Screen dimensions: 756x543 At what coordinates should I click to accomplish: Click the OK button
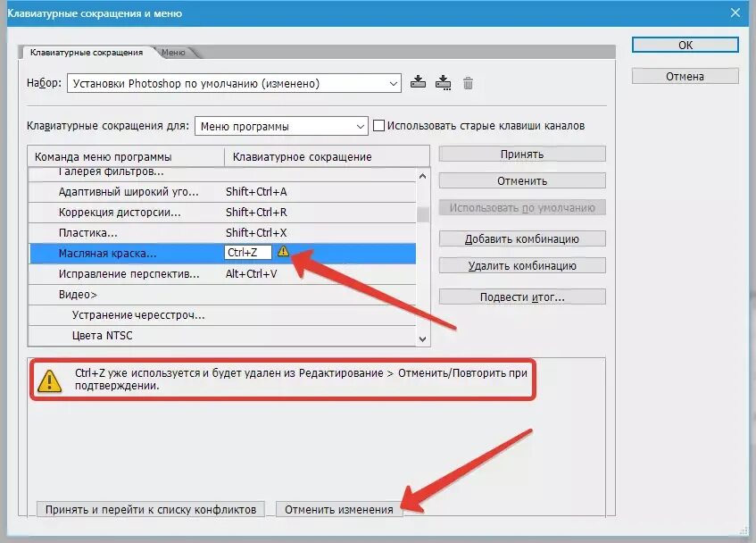(685, 45)
